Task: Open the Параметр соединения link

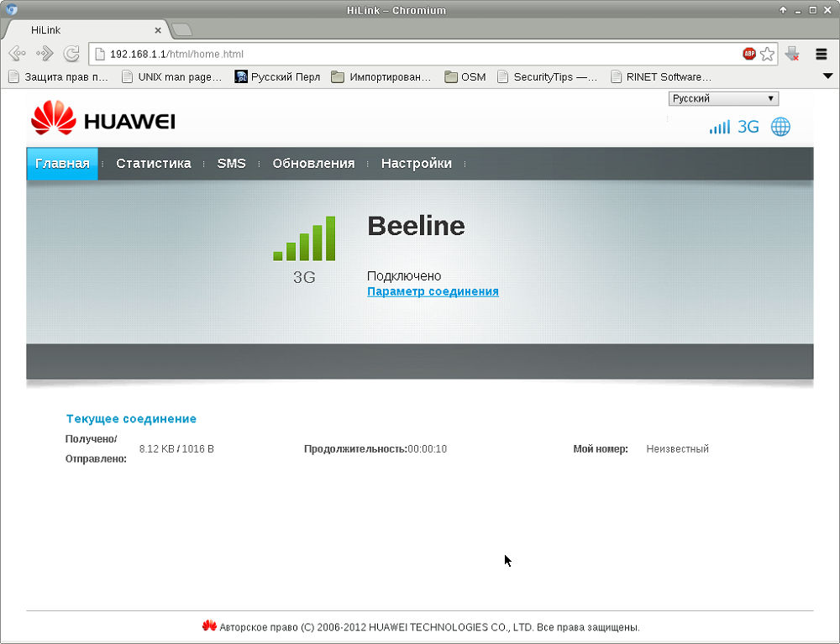Action: pyautogui.click(x=433, y=291)
